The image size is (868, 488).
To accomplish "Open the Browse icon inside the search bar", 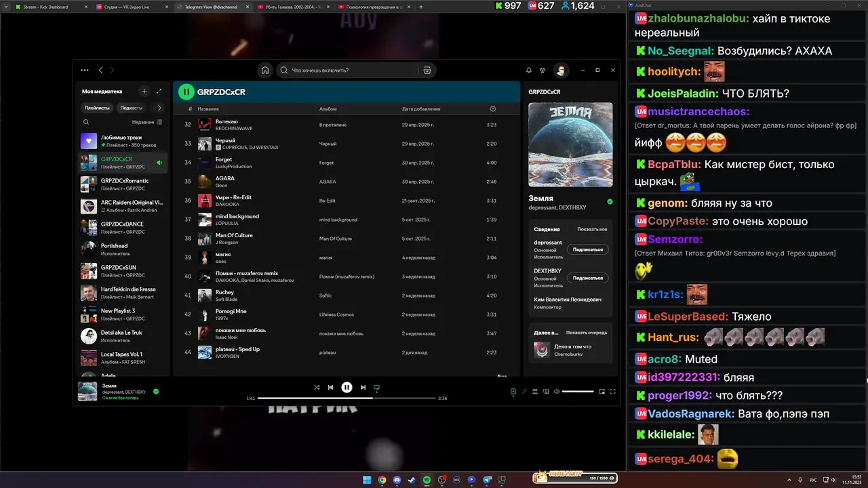I will click(x=427, y=70).
